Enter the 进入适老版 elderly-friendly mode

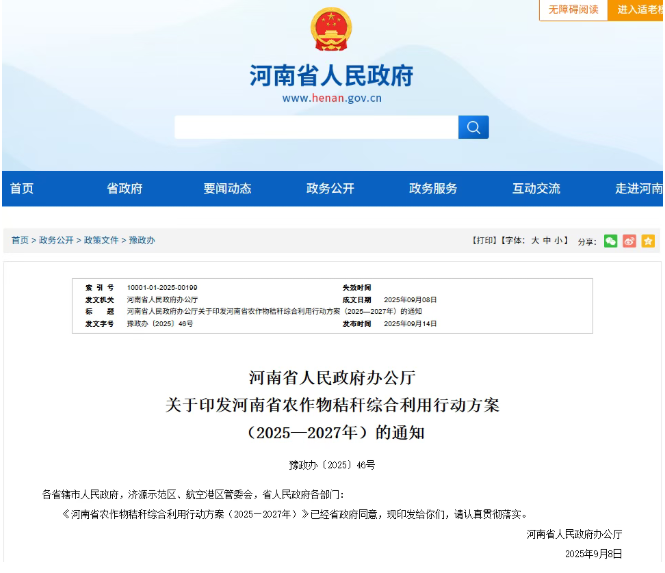coord(638,10)
